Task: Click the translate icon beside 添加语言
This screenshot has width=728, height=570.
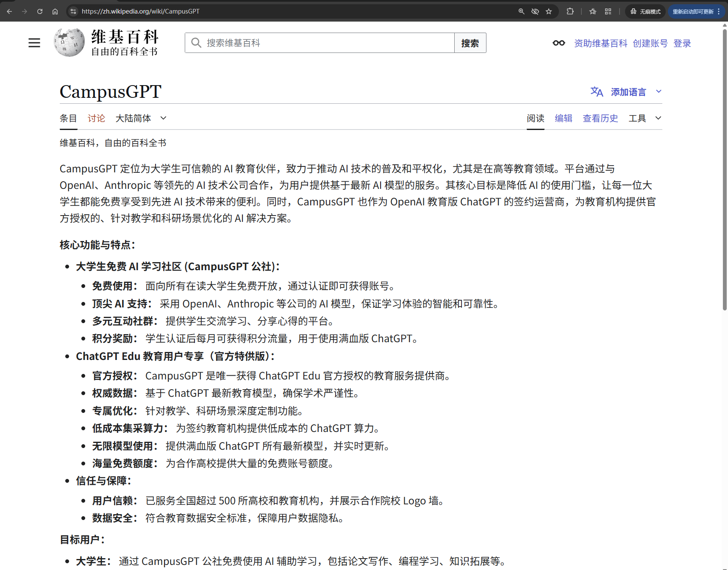Action: pos(597,91)
